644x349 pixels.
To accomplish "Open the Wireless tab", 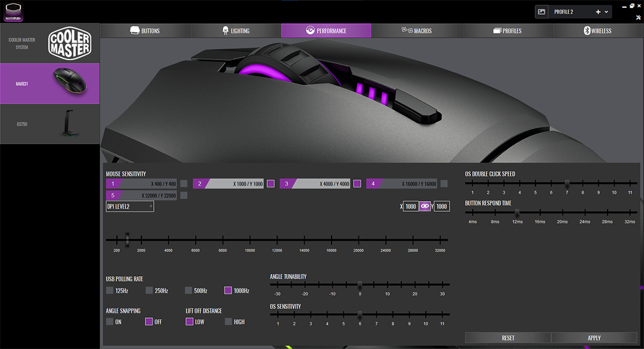I will coord(597,30).
